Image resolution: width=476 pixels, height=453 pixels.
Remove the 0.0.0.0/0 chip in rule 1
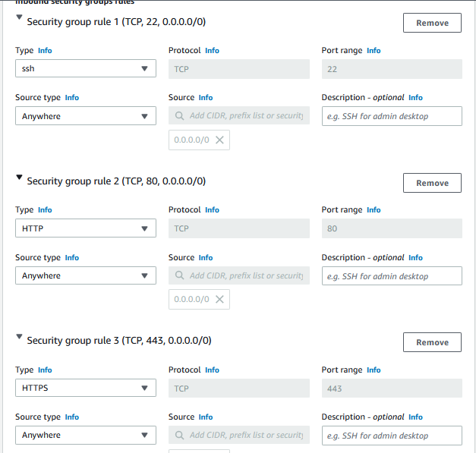click(219, 140)
